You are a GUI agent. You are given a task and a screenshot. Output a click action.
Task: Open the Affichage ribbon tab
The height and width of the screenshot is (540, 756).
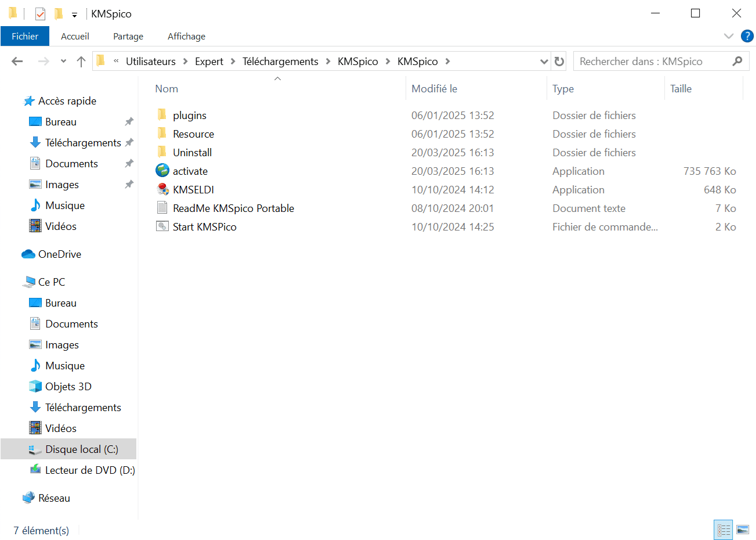pyautogui.click(x=186, y=36)
